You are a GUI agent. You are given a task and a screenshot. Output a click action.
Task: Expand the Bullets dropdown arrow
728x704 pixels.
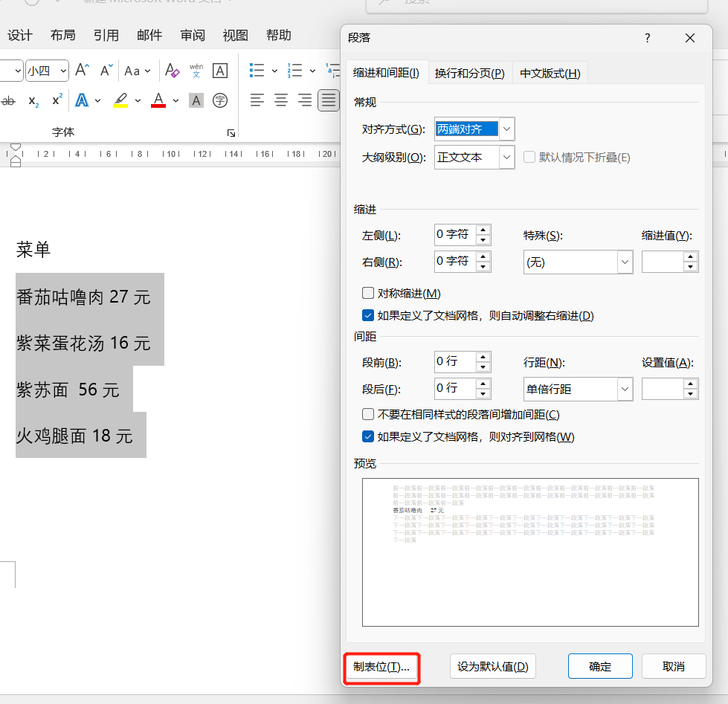pyautogui.click(x=275, y=71)
